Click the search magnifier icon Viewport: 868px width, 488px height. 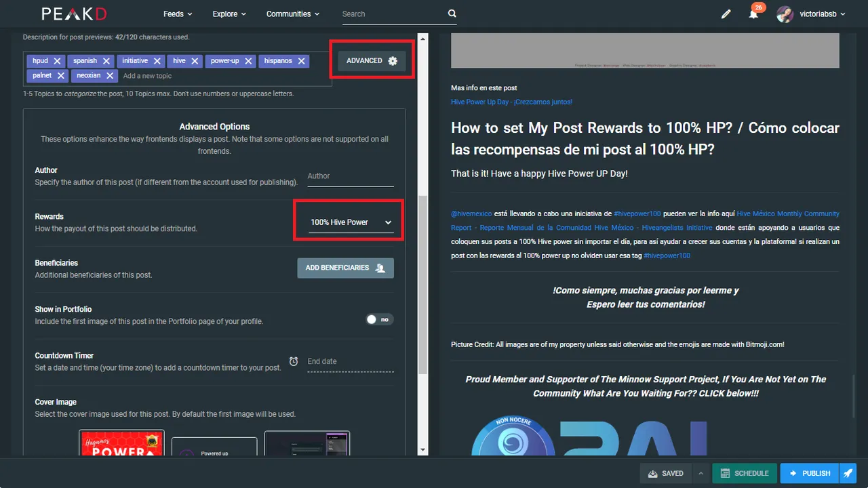pyautogui.click(x=452, y=14)
